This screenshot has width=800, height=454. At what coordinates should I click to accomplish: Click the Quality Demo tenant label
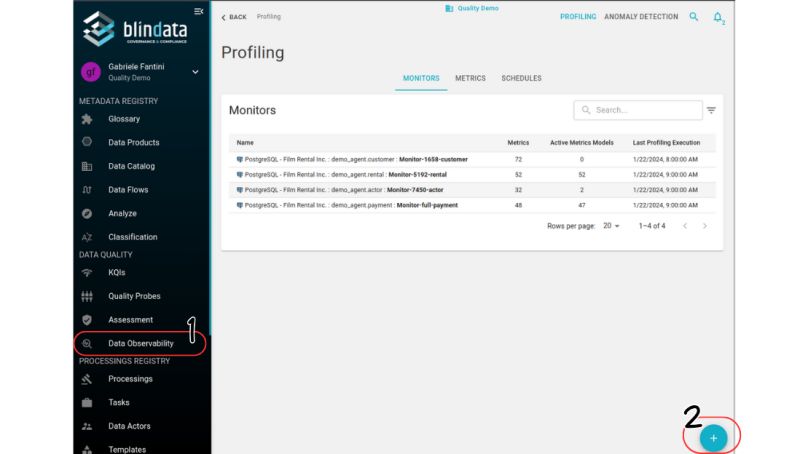(x=472, y=8)
